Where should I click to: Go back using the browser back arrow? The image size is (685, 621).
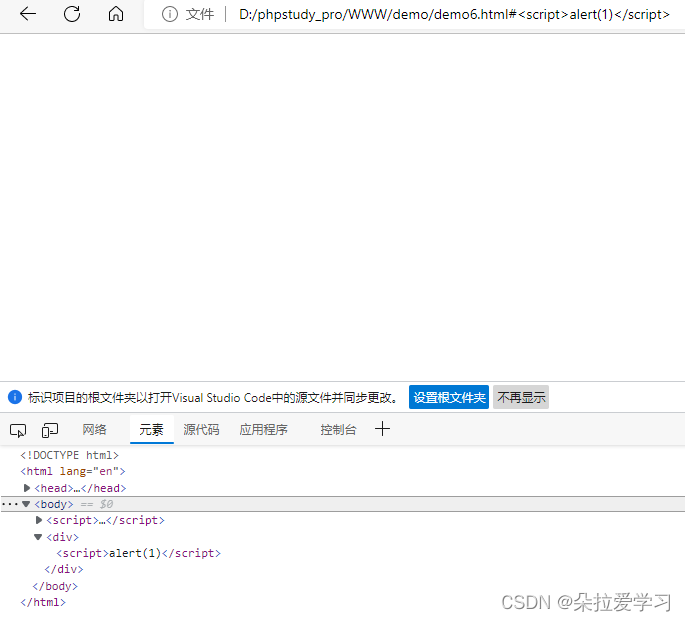(x=28, y=14)
